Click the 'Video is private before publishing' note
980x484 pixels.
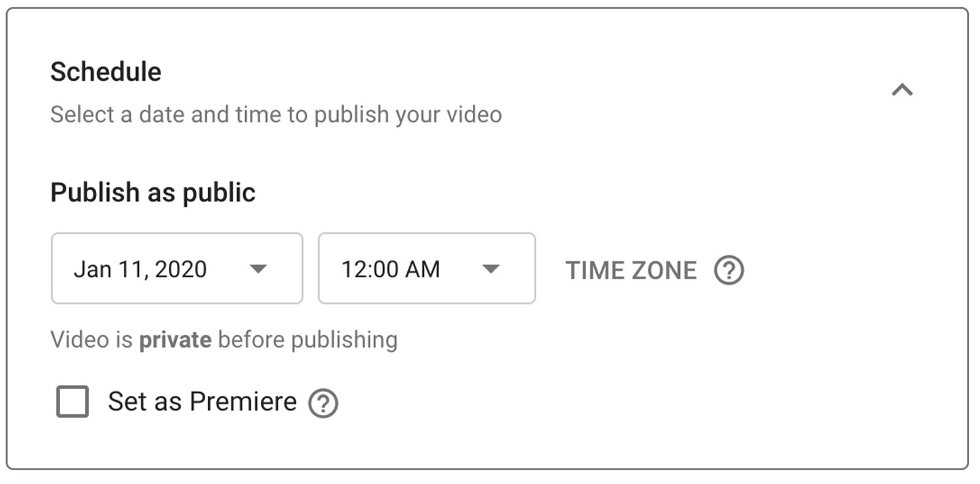tap(224, 340)
